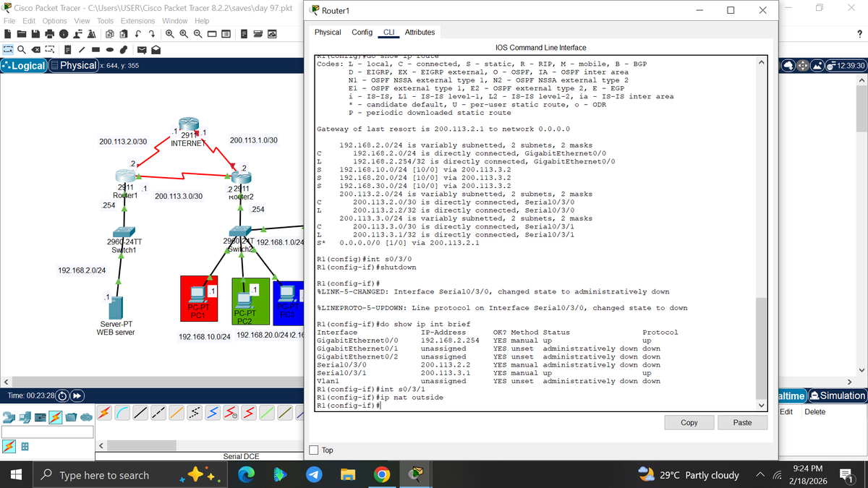Click the Paste toolbar icon
This screenshot has height=488, width=868.
pyautogui.click(x=123, y=34)
